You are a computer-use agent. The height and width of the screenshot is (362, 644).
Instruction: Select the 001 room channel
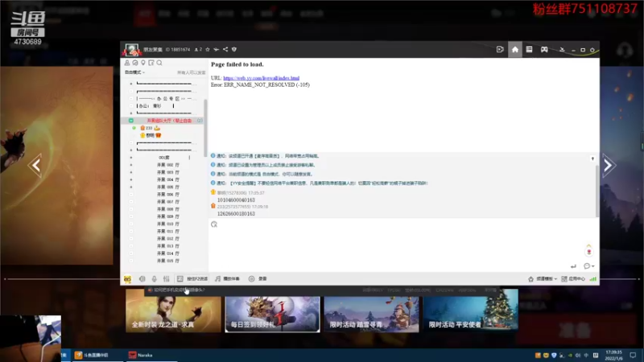pos(164,158)
